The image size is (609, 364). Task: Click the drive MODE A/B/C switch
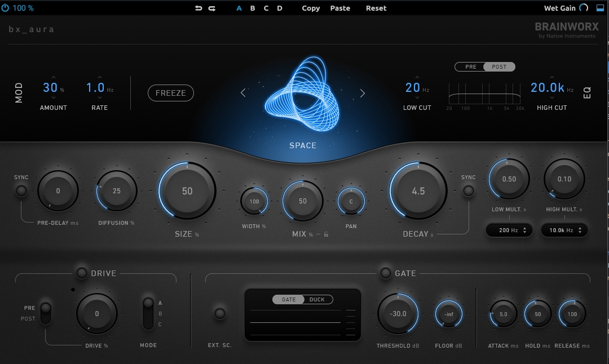pos(148,313)
